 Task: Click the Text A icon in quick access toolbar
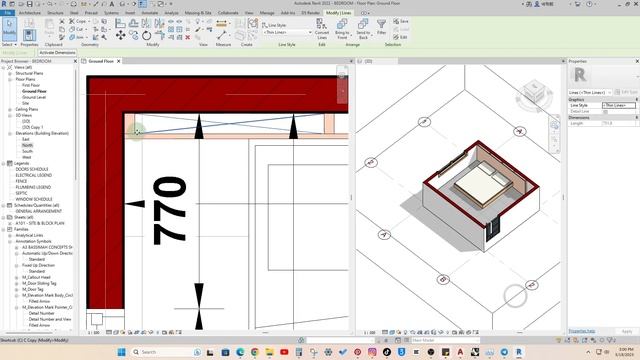[111, 4]
